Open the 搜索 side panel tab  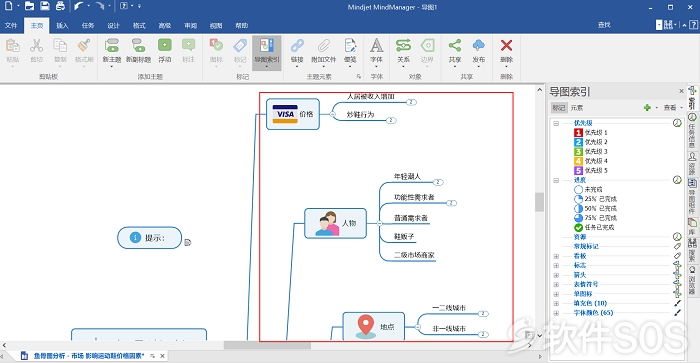click(692, 250)
